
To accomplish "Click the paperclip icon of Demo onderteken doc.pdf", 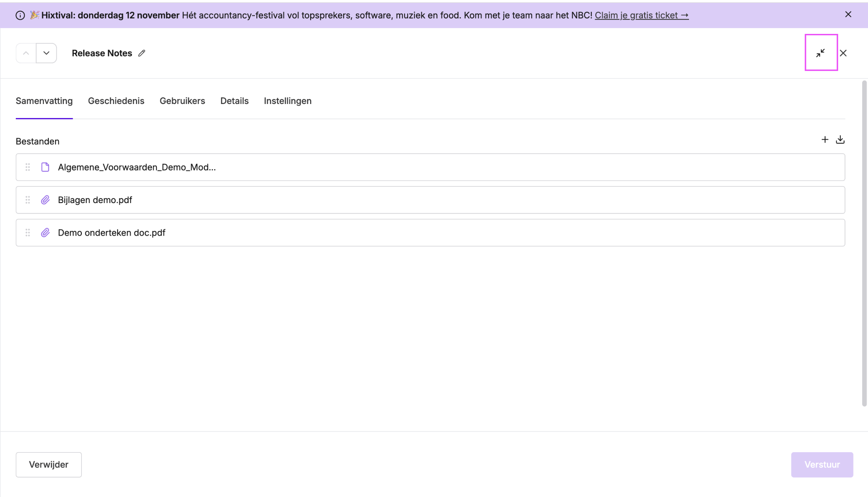I will [45, 233].
